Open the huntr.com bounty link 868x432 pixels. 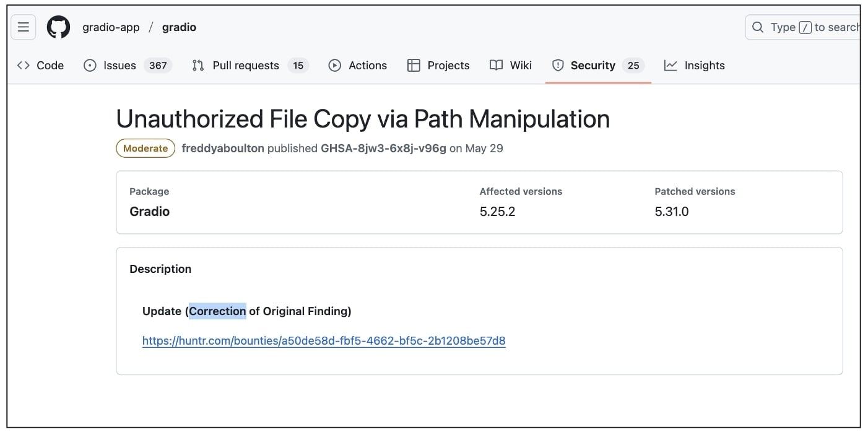click(x=324, y=341)
